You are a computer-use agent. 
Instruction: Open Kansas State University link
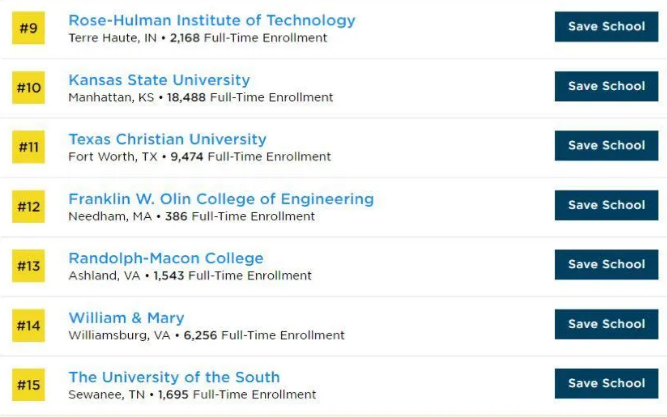159,80
